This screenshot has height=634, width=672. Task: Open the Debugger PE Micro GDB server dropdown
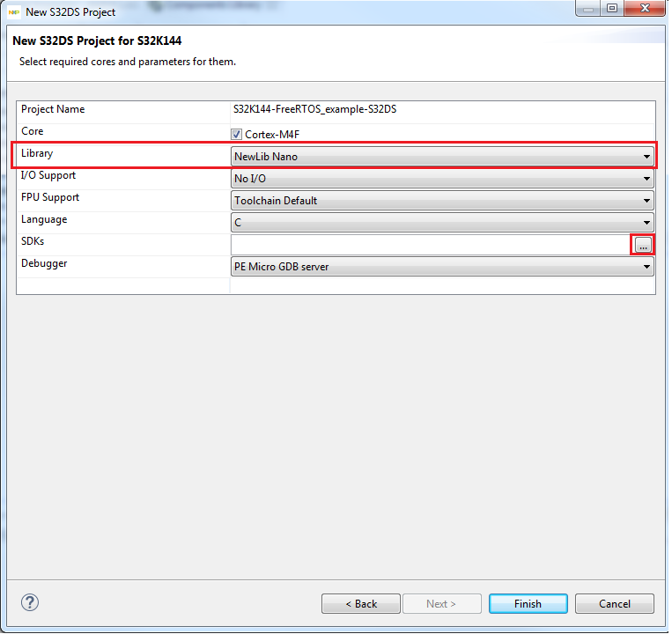[x=442, y=267]
